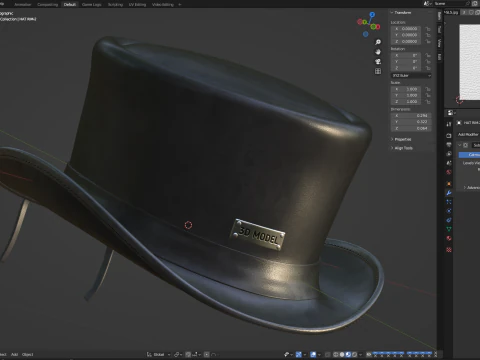Viewport: 480px width, 360px height.
Task: Open the pivot point dropdown
Action: point(179,355)
